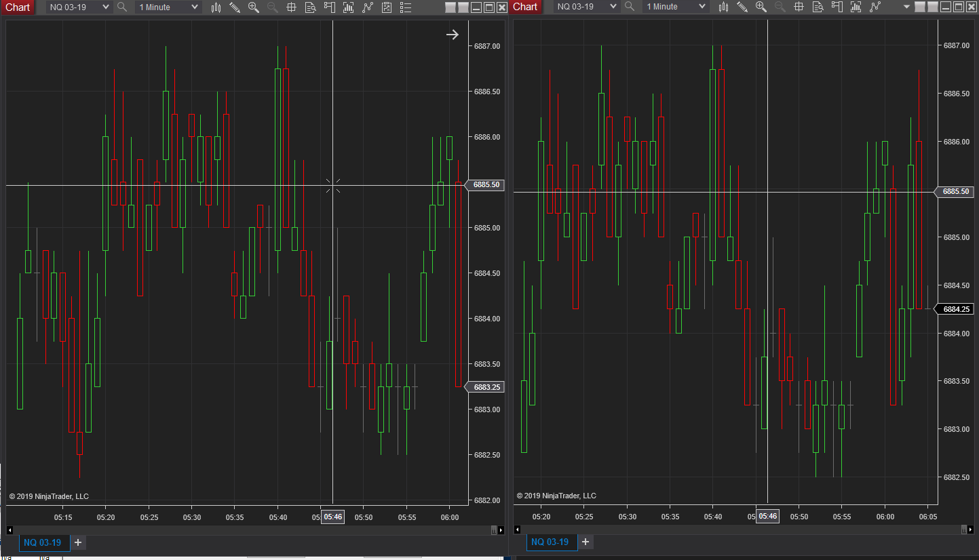Open drawing tools pencil in right chart
Screen dimensions: 979x560
coord(742,7)
